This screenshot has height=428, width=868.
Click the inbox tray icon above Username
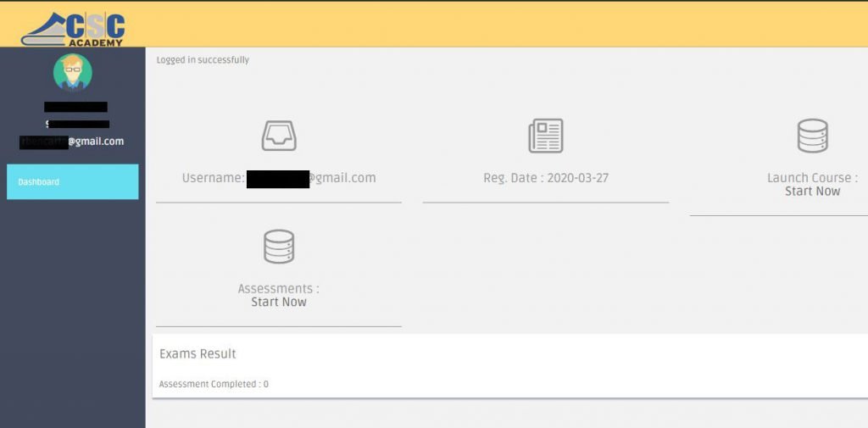click(279, 136)
